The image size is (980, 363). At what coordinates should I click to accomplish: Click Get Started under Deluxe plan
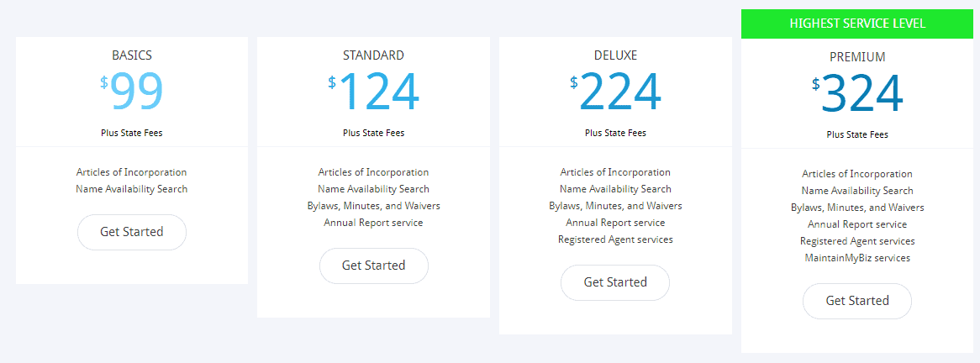tap(615, 282)
